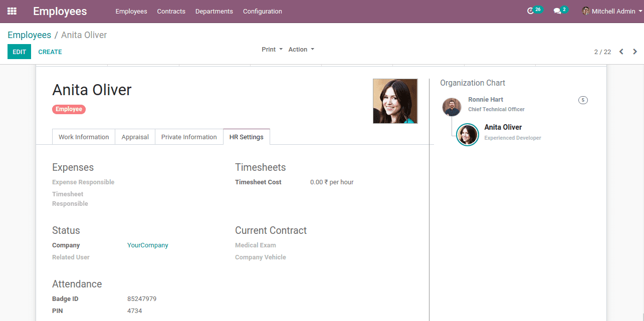The height and width of the screenshot is (321, 644).
Task: Click the Related User label
Action: [x=71, y=257]
